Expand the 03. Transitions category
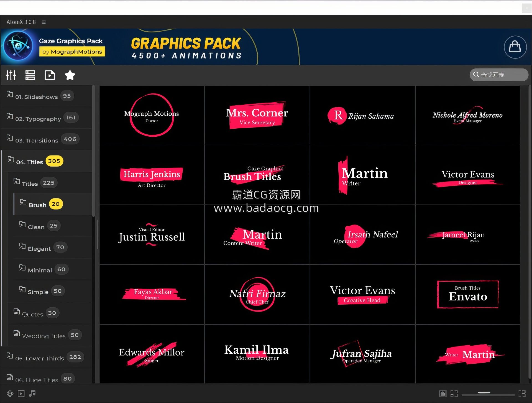532x403 pixels. tap(46, 139)
